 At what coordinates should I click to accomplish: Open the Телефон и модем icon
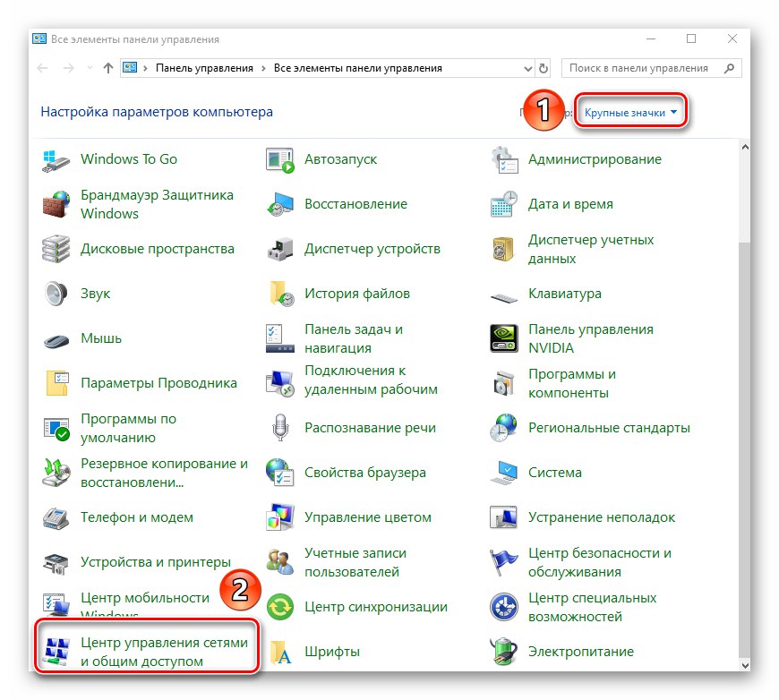(x=56, y=517)
